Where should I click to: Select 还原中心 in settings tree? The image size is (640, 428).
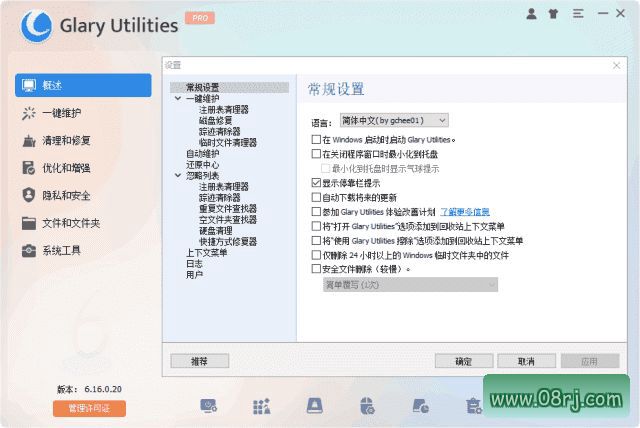pyautogui.click(x=203, y=164)
